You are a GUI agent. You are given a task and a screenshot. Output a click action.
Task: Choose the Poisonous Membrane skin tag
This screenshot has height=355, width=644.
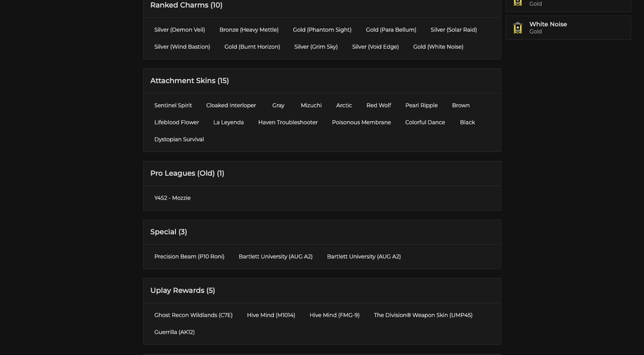point(361,122)
